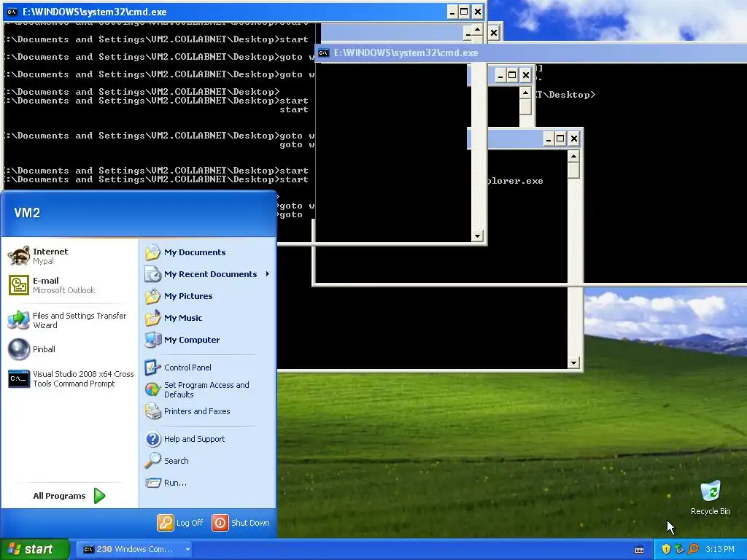
Task: Click cmd icon in front window title bar
Action: point(12,12)
